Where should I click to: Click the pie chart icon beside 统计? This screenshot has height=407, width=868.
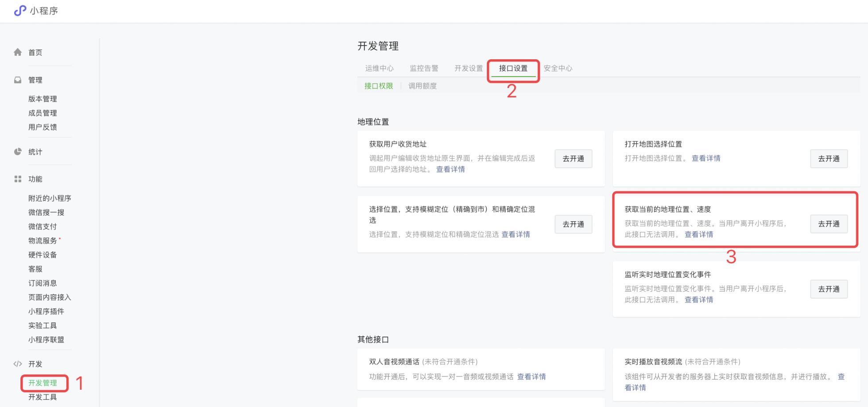[18, 152]
